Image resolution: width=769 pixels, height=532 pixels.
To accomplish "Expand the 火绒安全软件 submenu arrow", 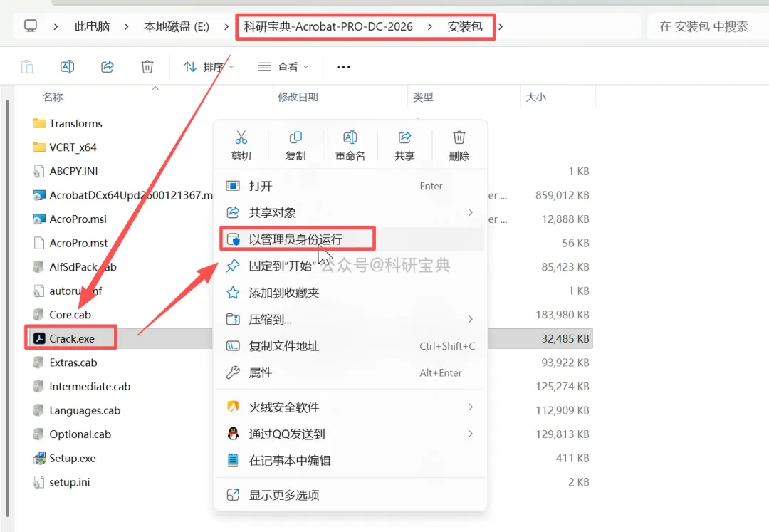I will [471, 407].
